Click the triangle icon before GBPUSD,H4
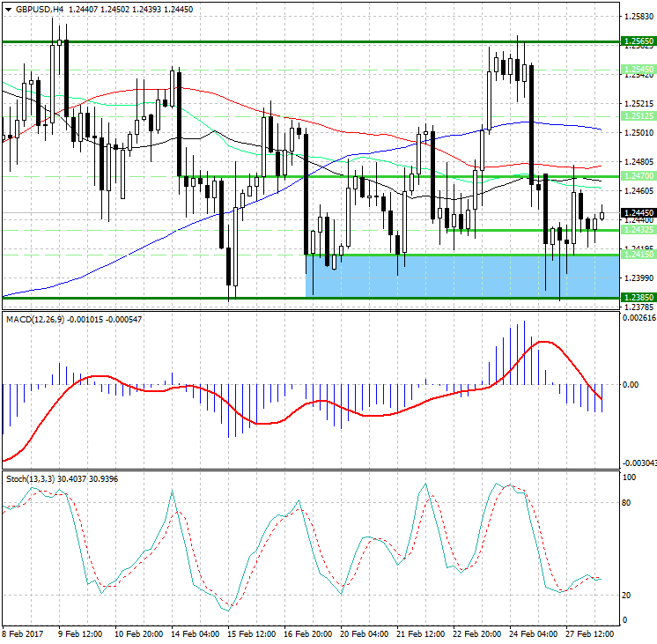This screenshot has height=644, width=657. pos(8,9)
